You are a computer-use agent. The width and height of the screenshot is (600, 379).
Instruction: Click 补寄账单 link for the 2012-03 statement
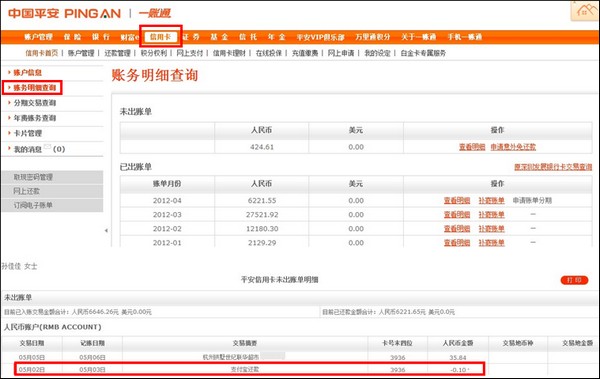pos(491,214)
